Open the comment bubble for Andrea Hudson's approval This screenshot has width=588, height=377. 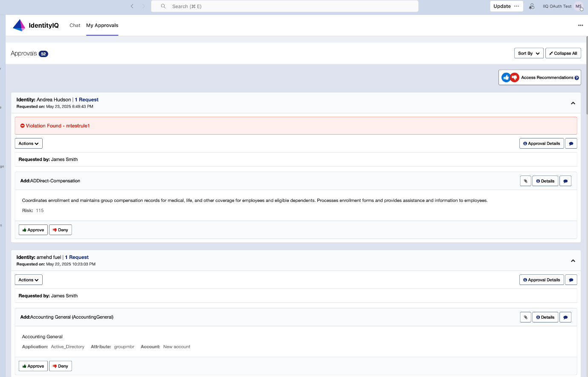click(571, 143)
